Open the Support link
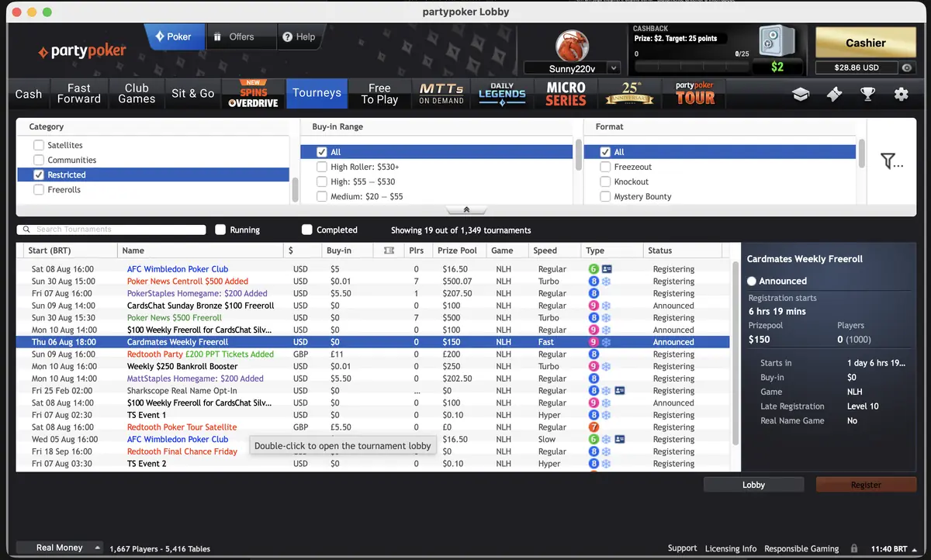 pyautogui.click(x=682, y=548)
